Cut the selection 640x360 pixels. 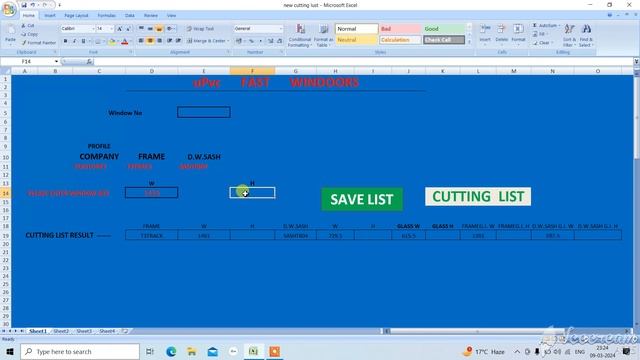28,26
